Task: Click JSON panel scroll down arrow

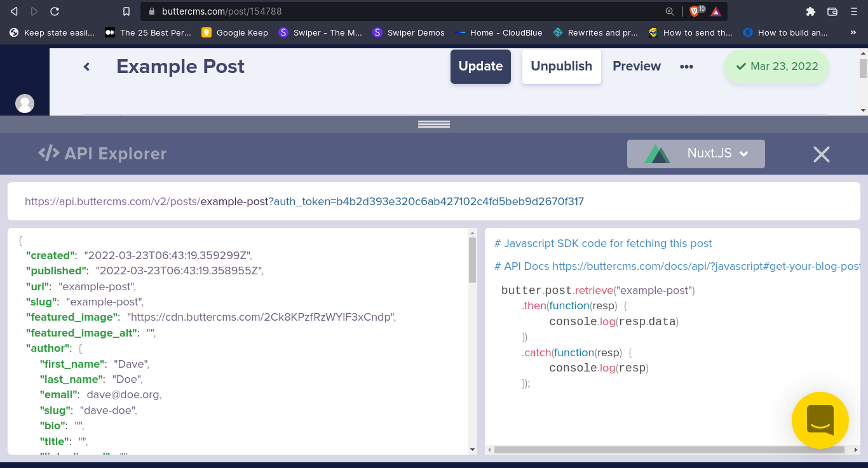Action: [x=472, y=449]
